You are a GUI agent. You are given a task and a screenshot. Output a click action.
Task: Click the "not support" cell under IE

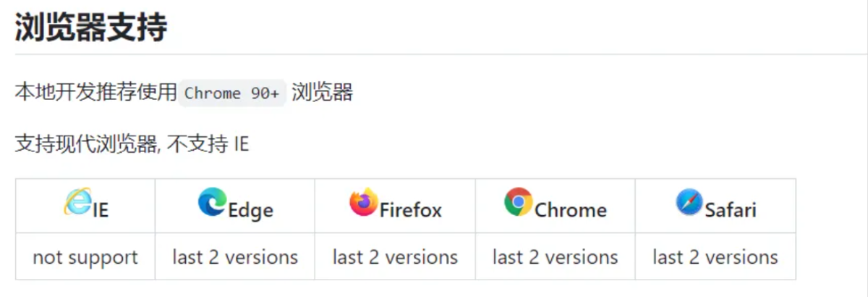coord(85,257)
